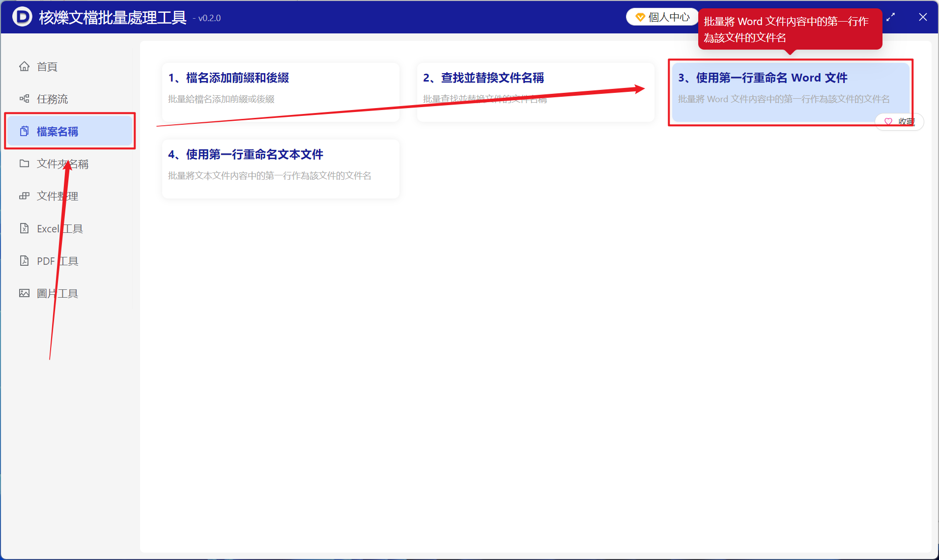Click the 文件夾名稱 folder icon
The width and height of the screenshot is (939, 560).
point(24,164)
